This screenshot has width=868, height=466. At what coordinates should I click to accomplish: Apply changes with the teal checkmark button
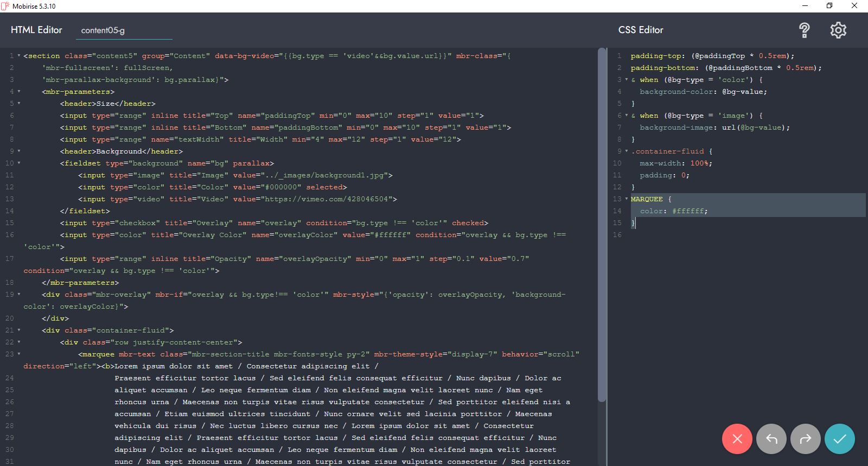click(x=839, y=439)
